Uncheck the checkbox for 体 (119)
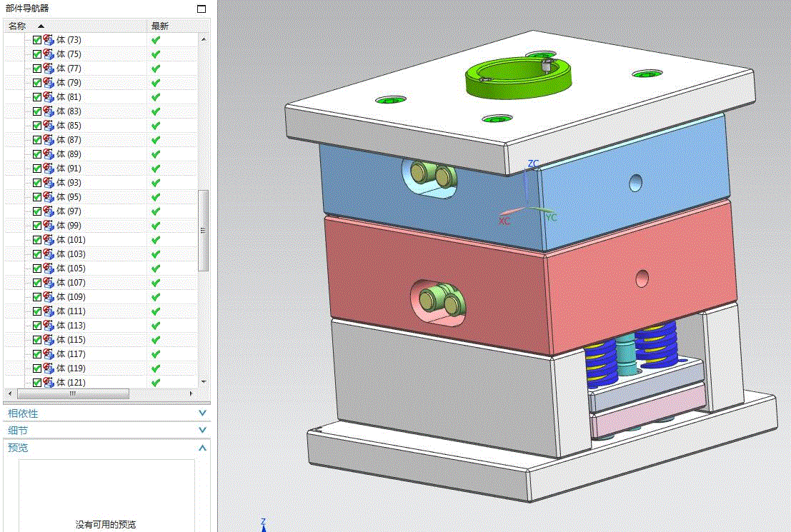Screen dimensions: 791x532 point(37,368)
